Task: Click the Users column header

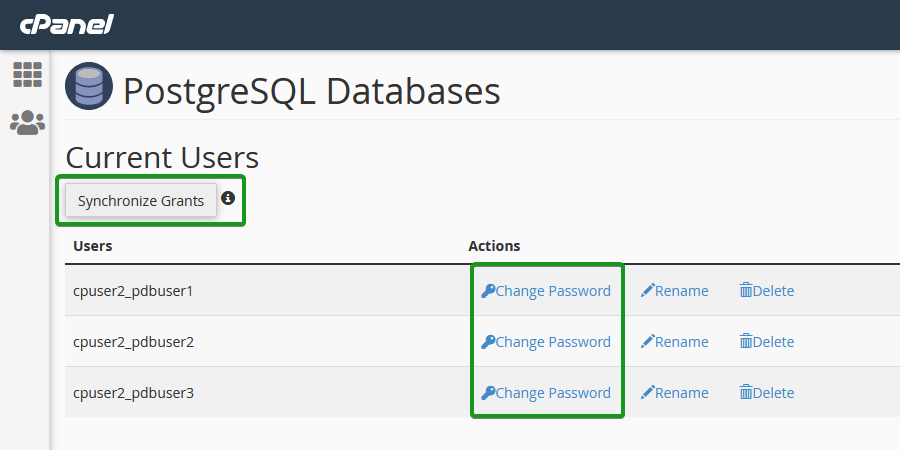Action: pos(92,246)
